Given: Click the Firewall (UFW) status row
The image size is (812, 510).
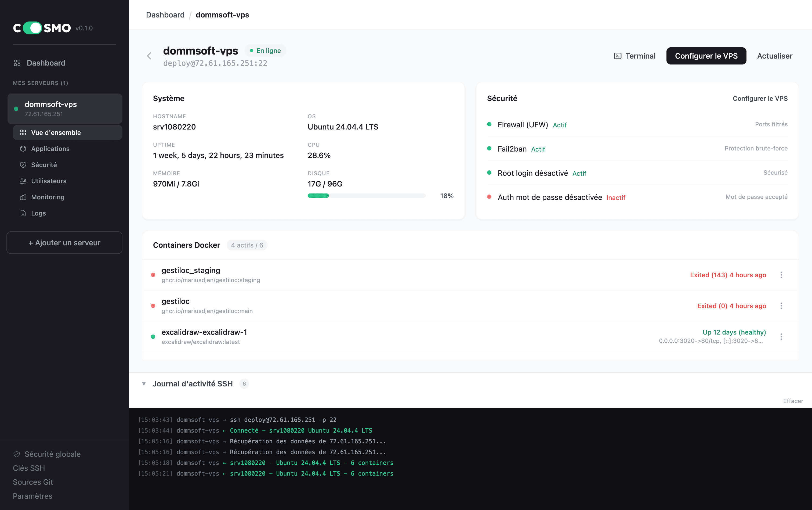Looking at the screenshot, I should [637, 124].
